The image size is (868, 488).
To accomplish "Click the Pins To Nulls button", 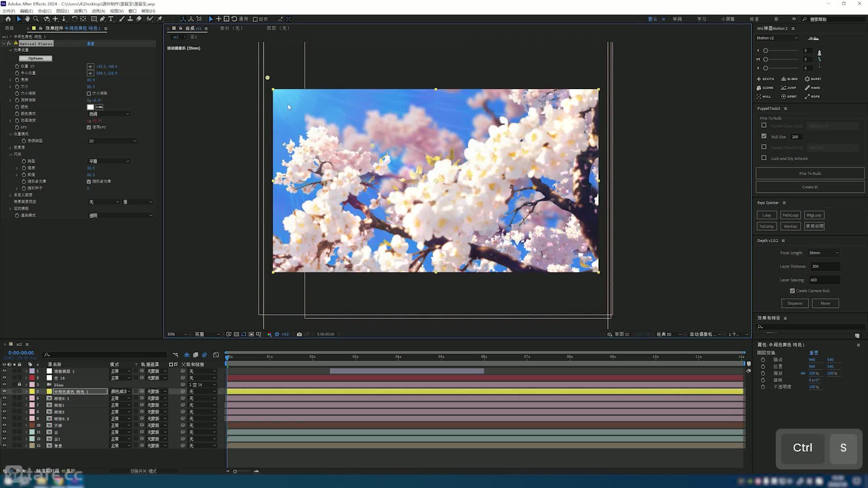I will click(810, 174).
